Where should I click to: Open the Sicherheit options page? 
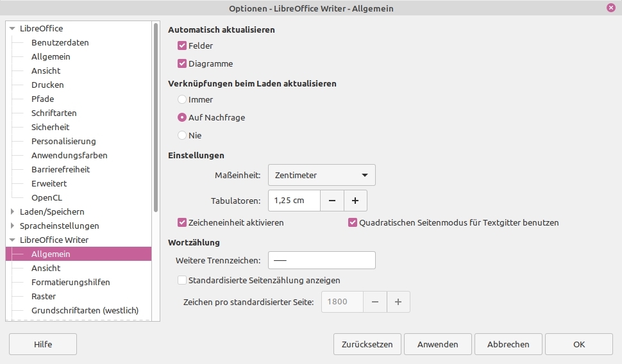51,127
